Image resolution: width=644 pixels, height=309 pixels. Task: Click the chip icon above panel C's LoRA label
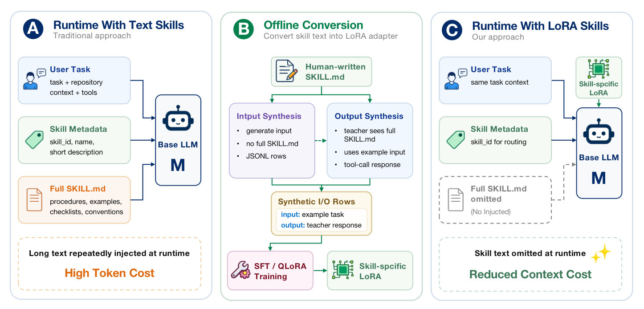(x=599, y=69)
